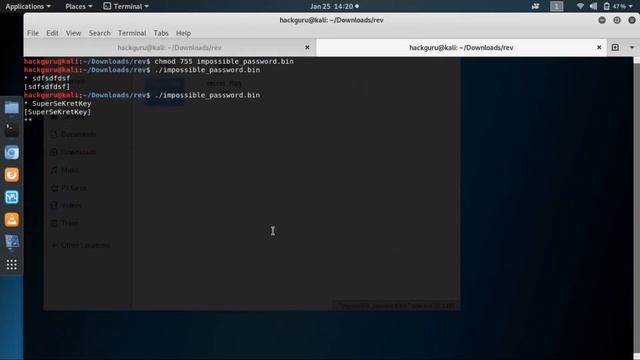
Task: Open the Wi-Fi network status icon
Action: point(580,6)
